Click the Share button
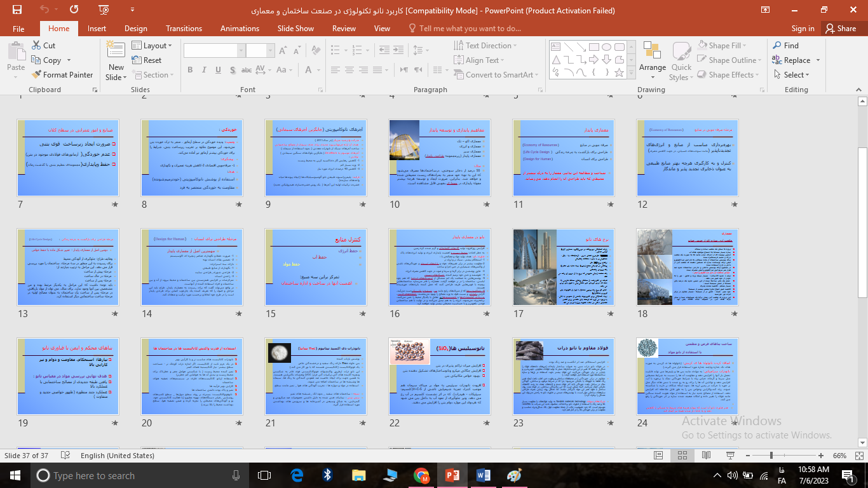 [x=840, y=29]
